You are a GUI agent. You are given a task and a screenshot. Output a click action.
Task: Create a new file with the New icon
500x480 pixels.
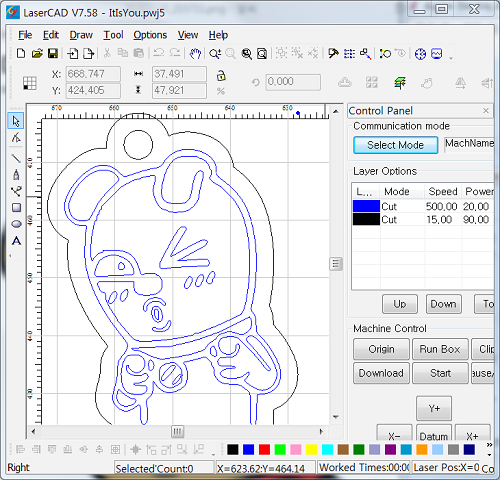[21, 53]
